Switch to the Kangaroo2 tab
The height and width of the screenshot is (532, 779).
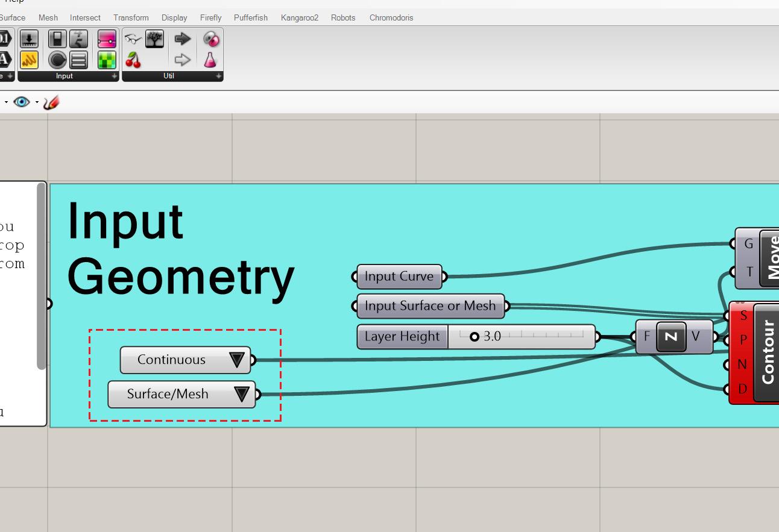pos(300,17)
